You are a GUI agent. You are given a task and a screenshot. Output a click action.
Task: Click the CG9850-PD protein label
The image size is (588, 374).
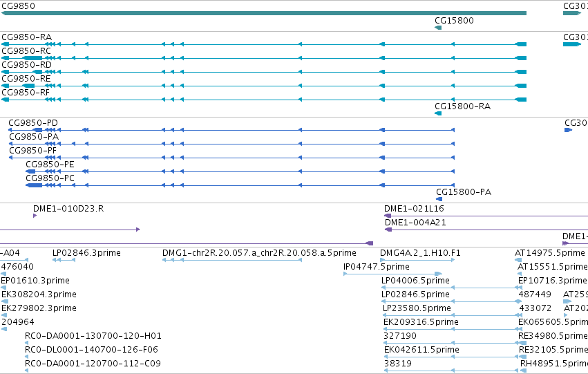(33, 123)
